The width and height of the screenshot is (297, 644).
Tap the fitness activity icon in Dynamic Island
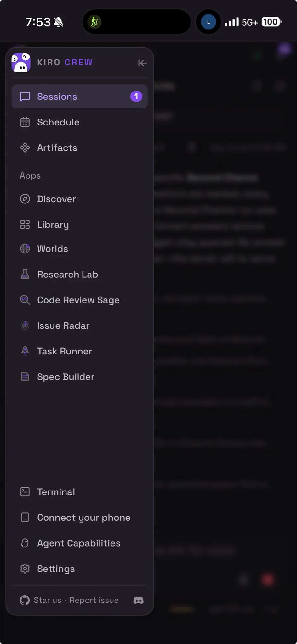[x=94, y=22]
